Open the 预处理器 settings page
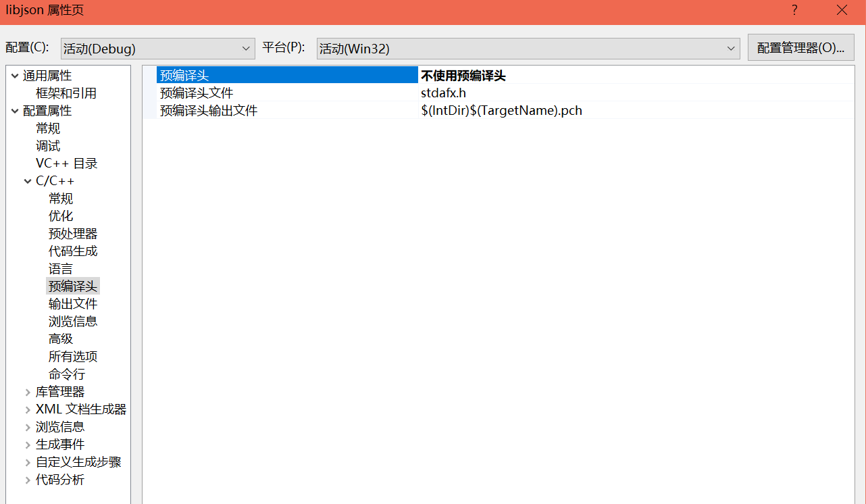Screen dimensions: 866x504 tap(72, 234)
